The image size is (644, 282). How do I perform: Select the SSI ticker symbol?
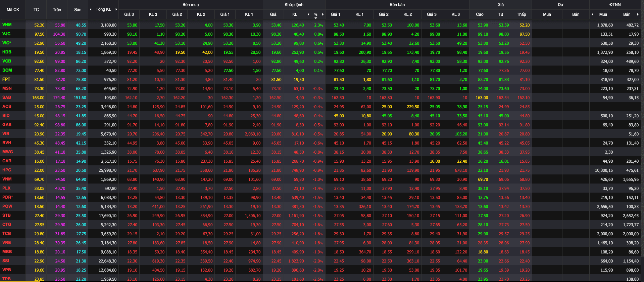click(6, 261)
